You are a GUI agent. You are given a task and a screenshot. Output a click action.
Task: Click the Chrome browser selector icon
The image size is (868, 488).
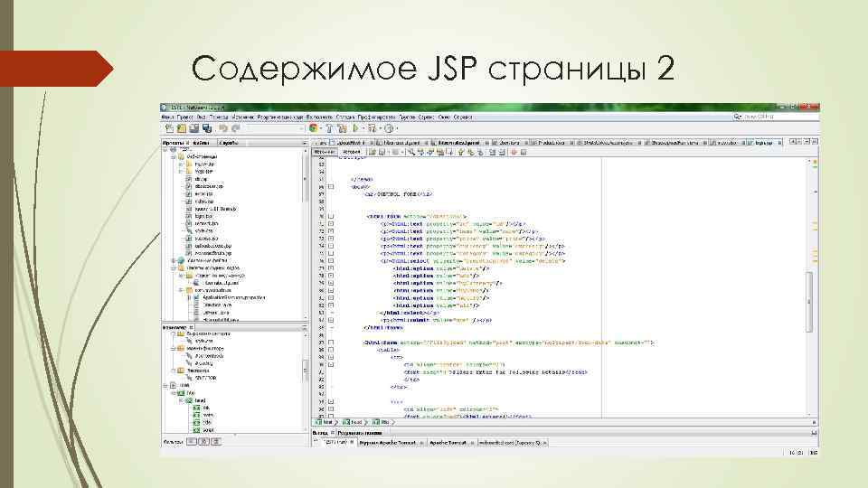tap(314, 128)
